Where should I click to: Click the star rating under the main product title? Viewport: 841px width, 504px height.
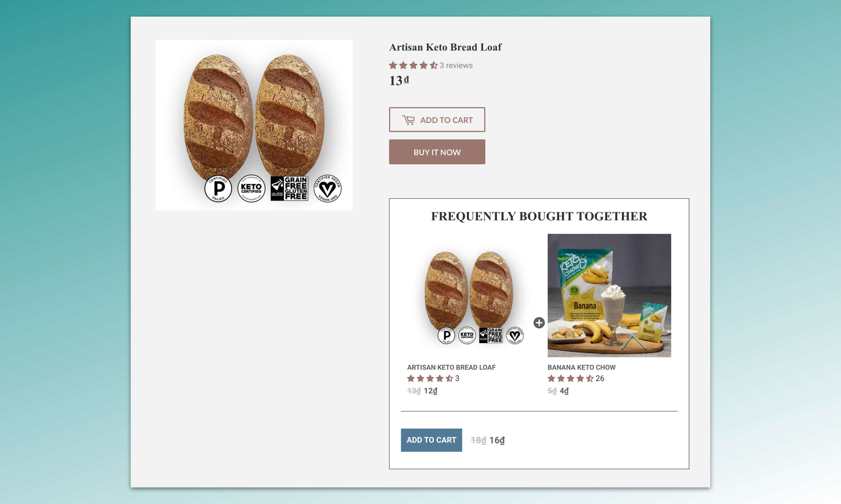413,65
